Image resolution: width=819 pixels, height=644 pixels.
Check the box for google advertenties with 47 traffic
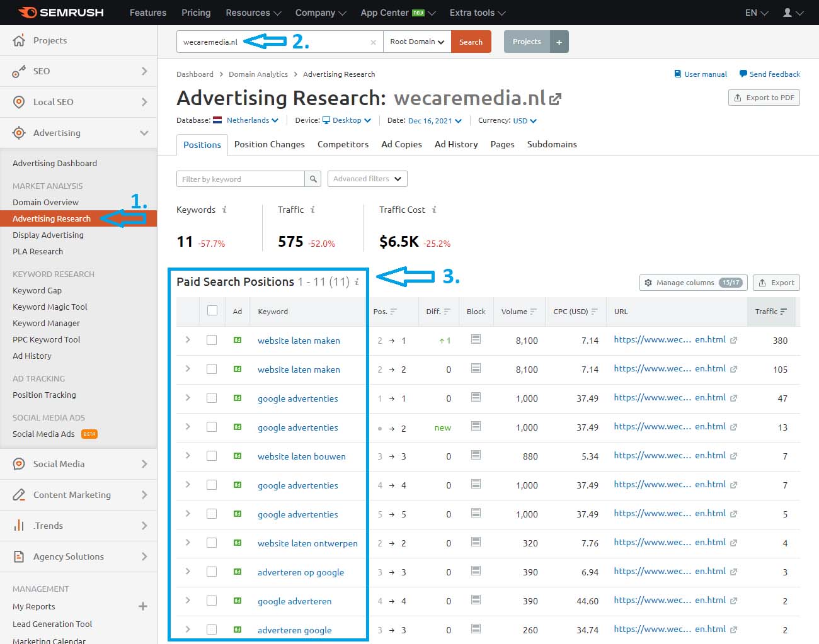tap(212, 398)
